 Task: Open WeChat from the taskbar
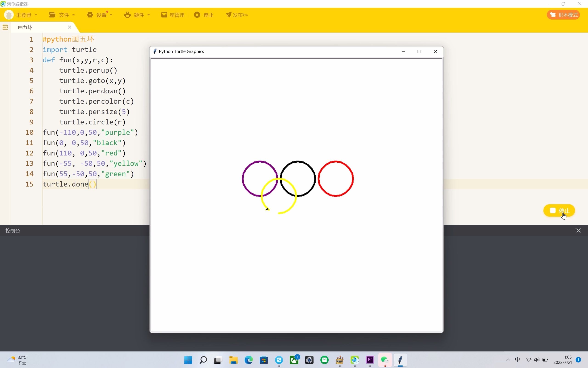[x=385, y=360]
